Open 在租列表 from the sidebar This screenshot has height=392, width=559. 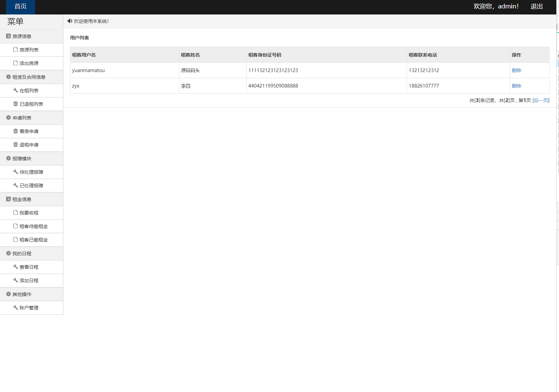tap(31, 91)
